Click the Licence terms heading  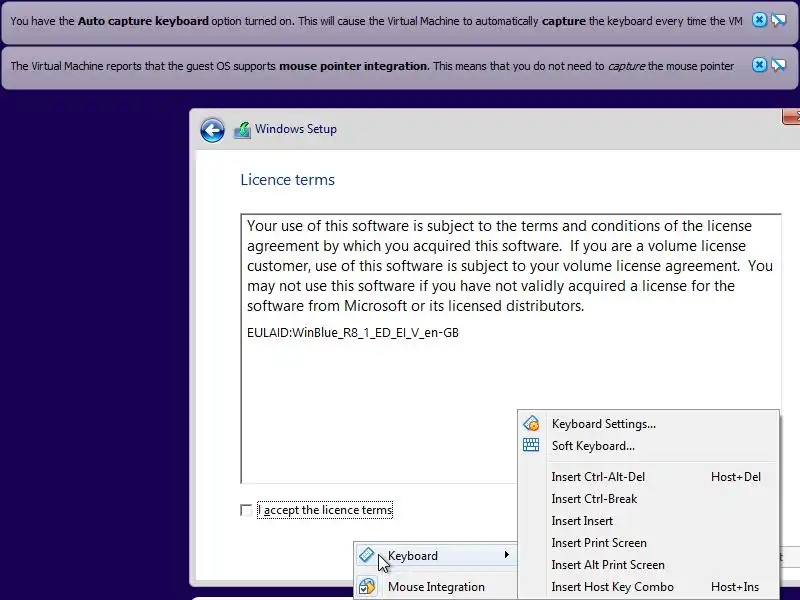click(x=288, y=180)
